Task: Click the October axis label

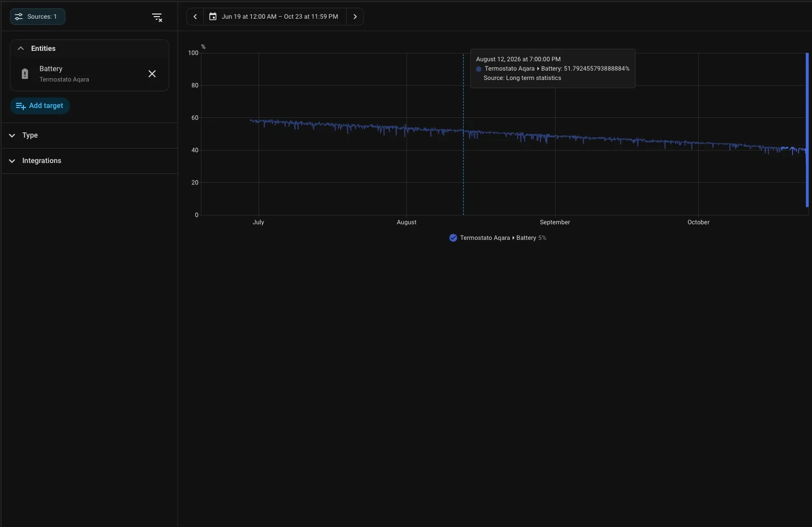Action: pos(698,222)
